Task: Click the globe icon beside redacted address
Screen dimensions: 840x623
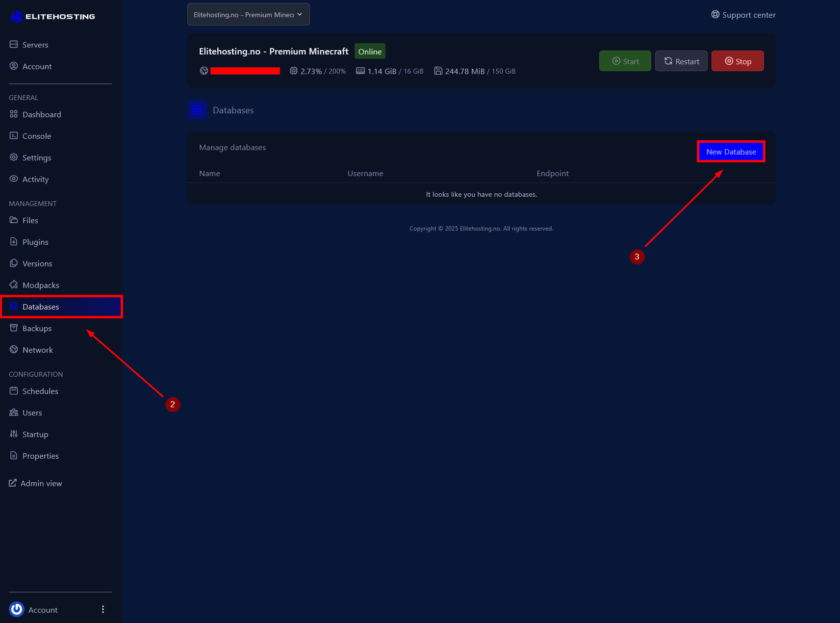Action: pyautogui.click(x=204, y=71)
